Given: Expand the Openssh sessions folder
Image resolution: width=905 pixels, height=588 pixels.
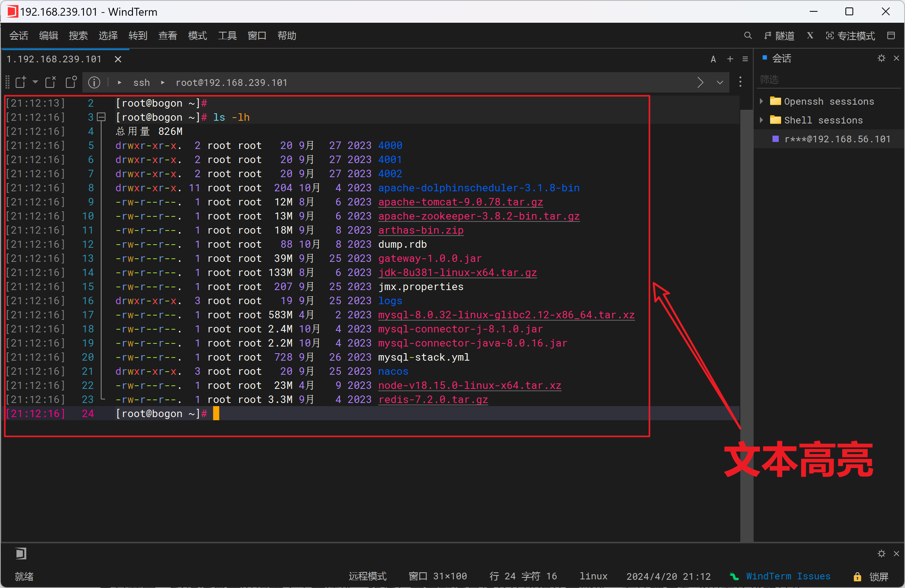Looking at the screenshot, I should coord(761,101).
